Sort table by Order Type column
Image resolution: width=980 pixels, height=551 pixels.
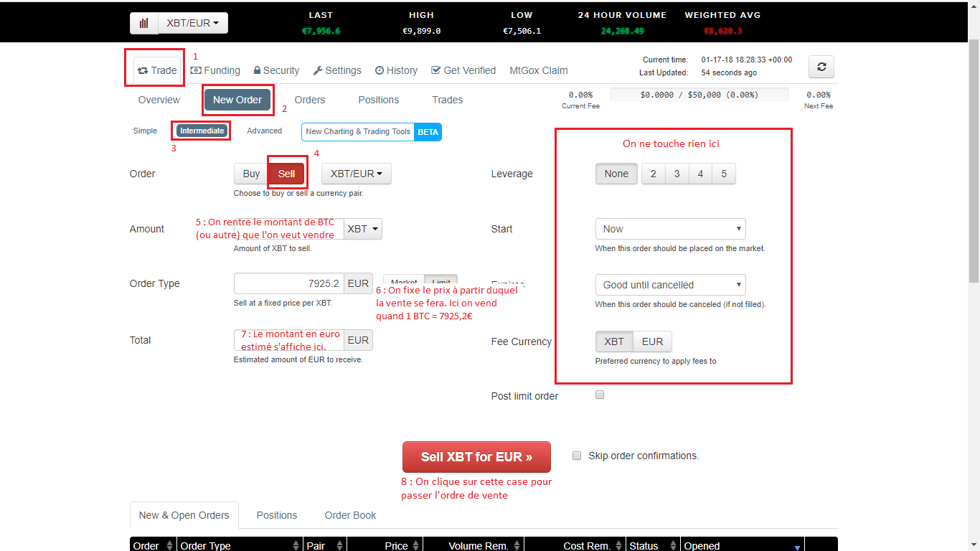tap(240, 545)
